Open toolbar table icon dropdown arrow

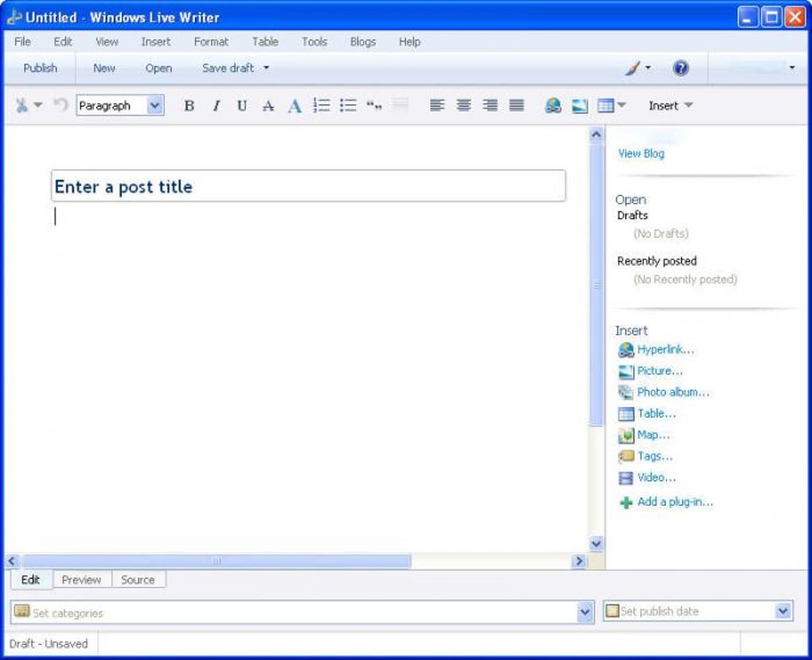tap(622, 105)
